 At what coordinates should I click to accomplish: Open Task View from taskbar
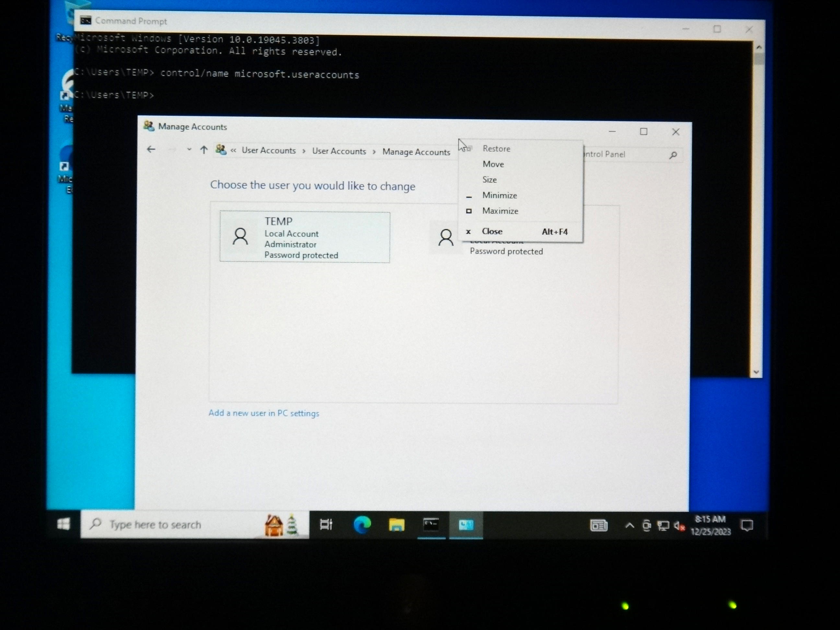(326, 524)
